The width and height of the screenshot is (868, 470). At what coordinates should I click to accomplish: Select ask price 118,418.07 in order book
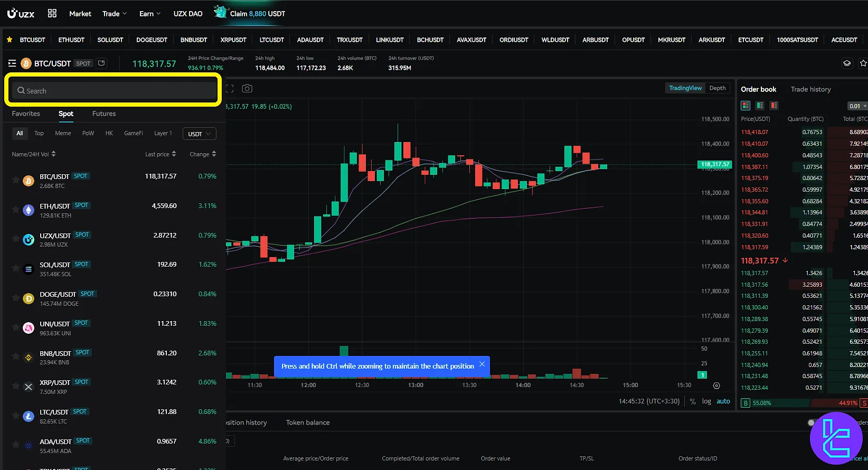754,132
